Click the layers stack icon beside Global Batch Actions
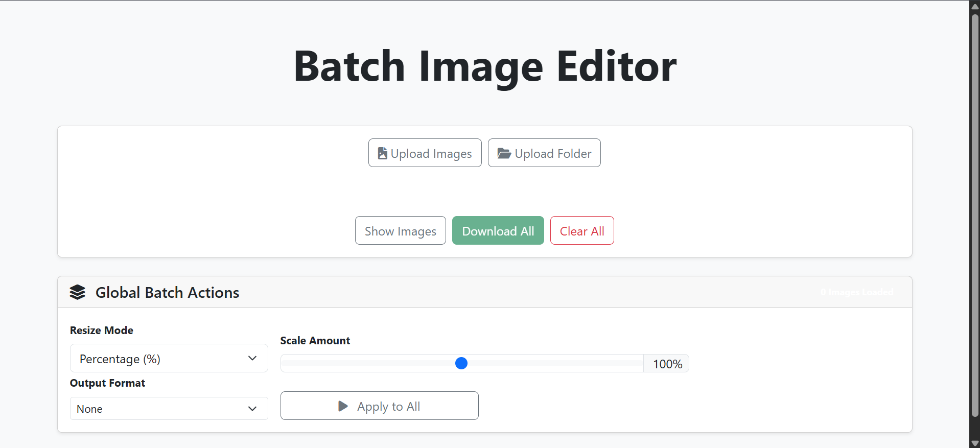Viewport: 980px width, 448px height. click(x=78, y=292)
